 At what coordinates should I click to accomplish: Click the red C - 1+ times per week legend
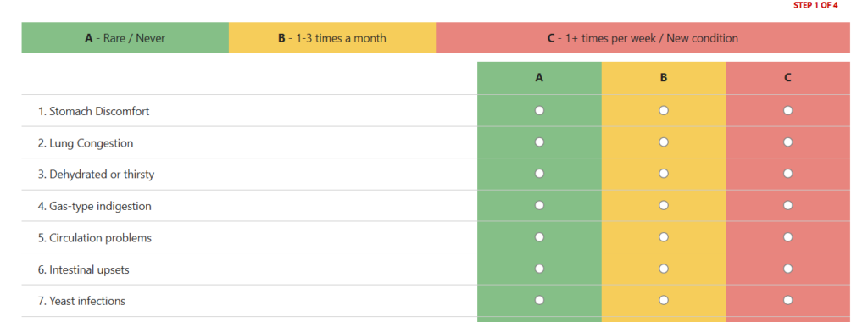pos(643,38)
